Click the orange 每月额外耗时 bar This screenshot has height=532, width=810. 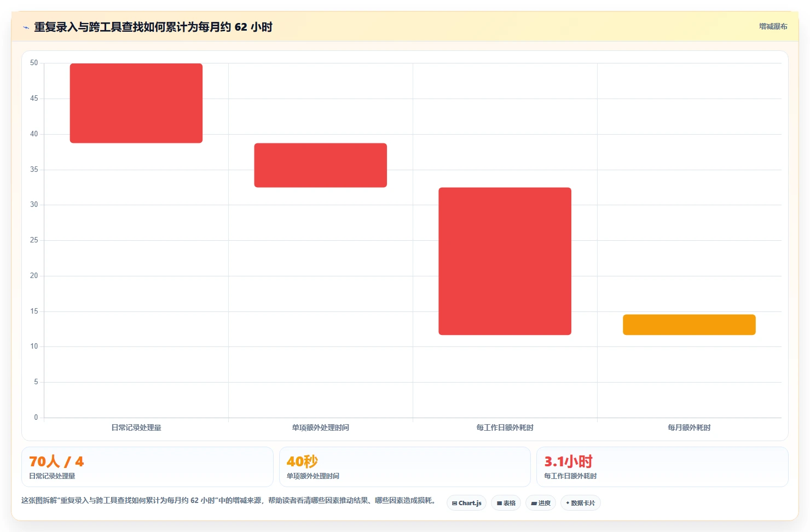click(689, 325)
